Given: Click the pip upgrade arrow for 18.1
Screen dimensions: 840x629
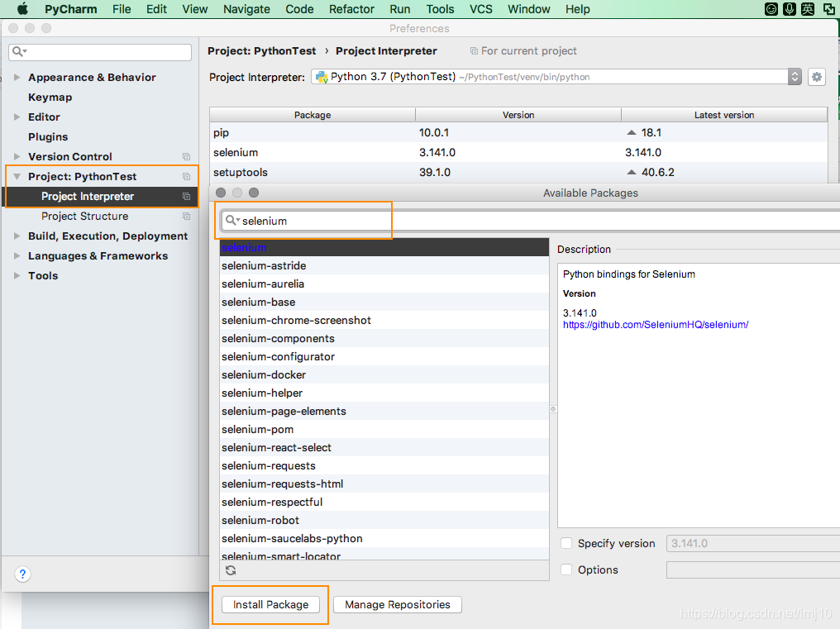Looking at the screenshot, I should tap(632, 132).
